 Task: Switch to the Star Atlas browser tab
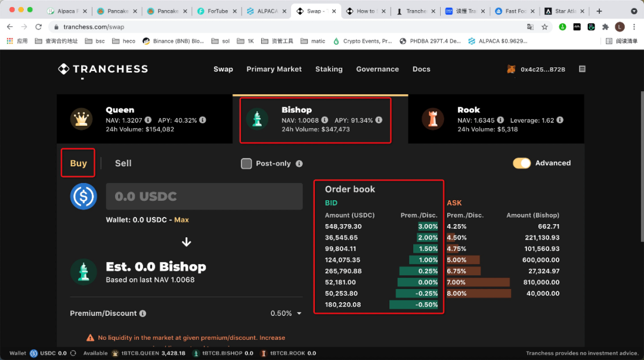click(x=565, y=11)
